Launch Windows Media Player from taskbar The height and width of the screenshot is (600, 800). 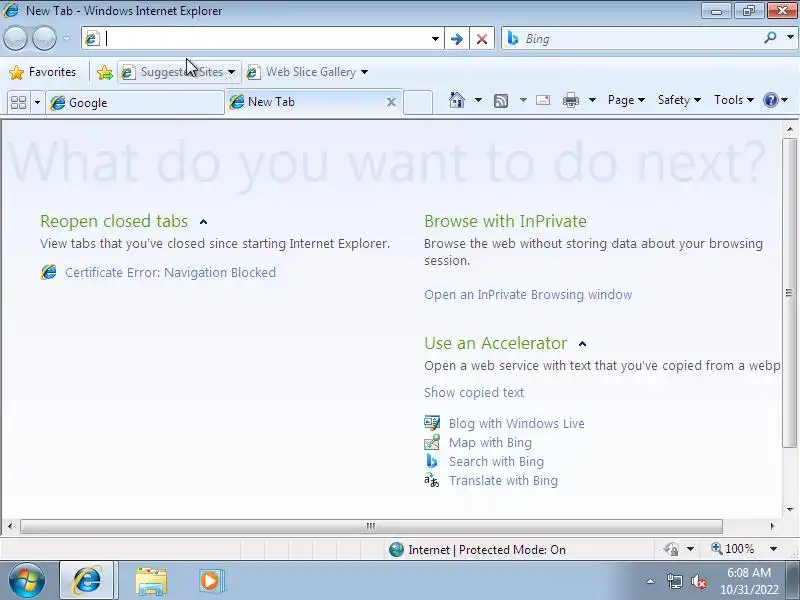coord(210,581)
